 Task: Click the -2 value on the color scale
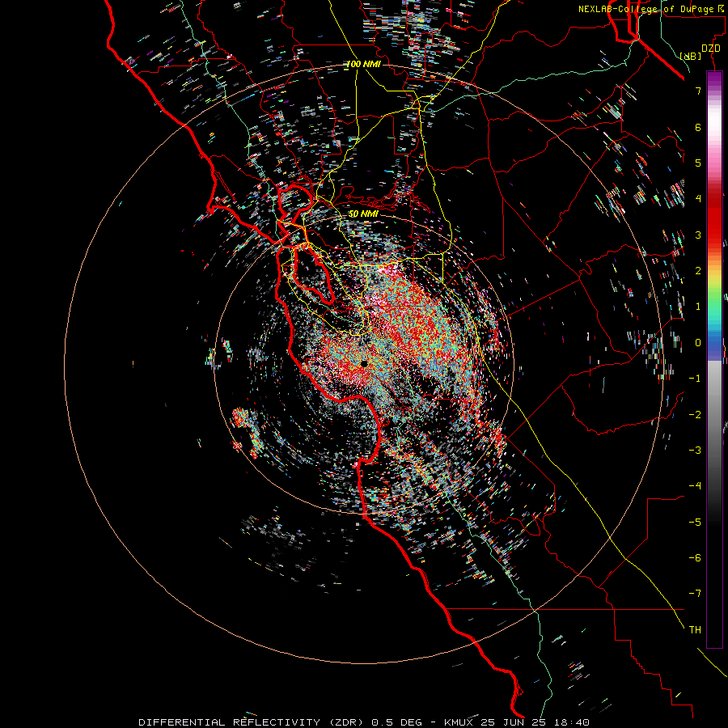pyautogui.click(x=695, y=413)
